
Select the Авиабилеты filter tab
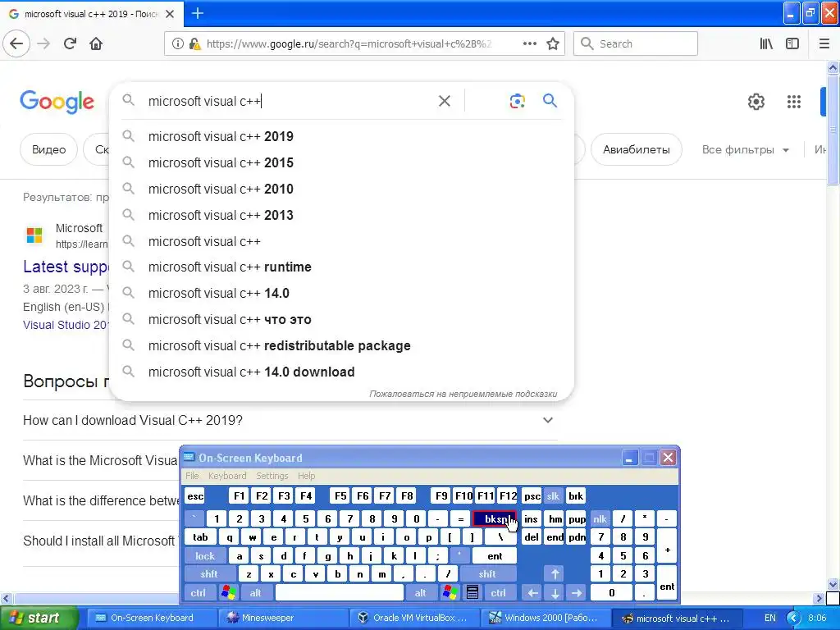coord(637,150)
